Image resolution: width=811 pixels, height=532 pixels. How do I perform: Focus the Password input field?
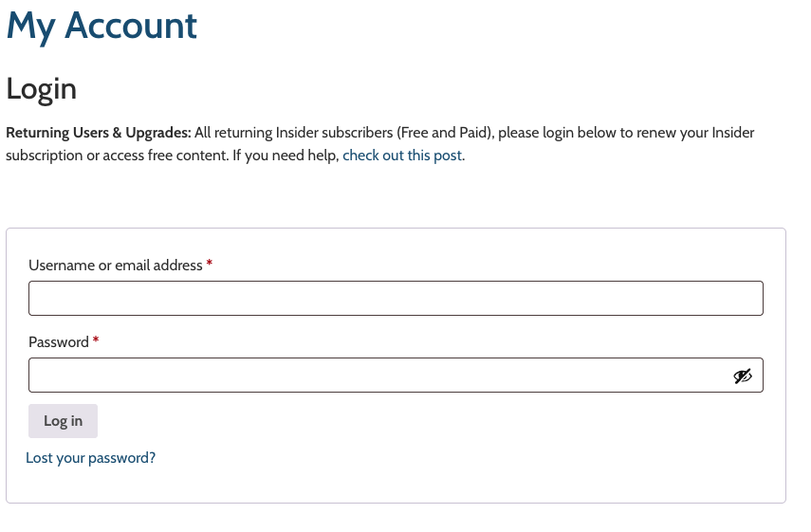[x=379, y=376]
